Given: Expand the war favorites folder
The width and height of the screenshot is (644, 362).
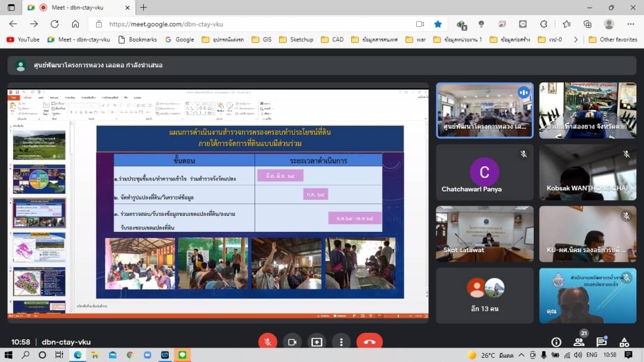Looking at the screenshot, I should (x=416, y=39).
